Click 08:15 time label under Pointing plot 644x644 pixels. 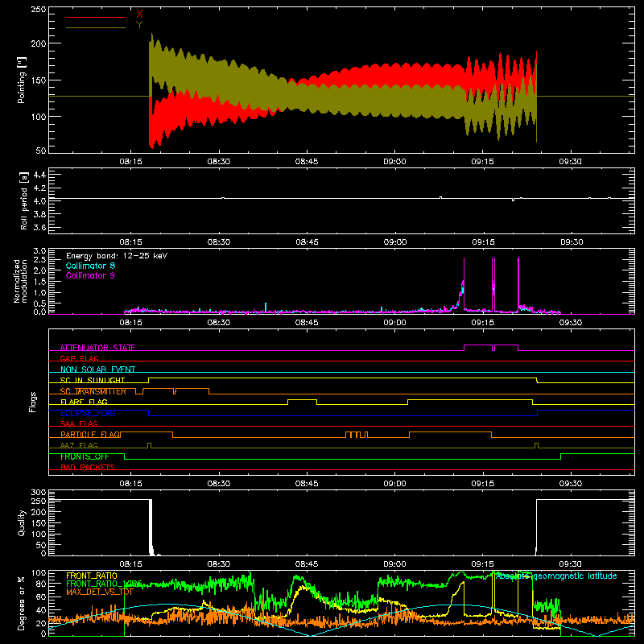click(x=130, y=162)
